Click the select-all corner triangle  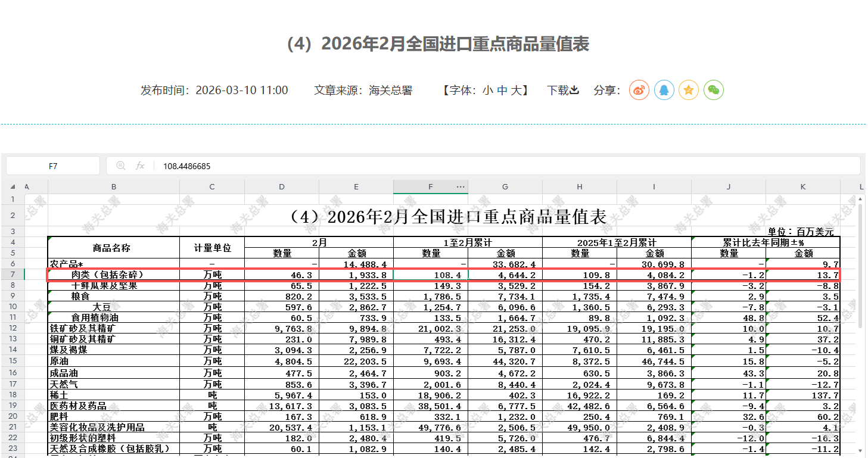(x=12, y=187)
